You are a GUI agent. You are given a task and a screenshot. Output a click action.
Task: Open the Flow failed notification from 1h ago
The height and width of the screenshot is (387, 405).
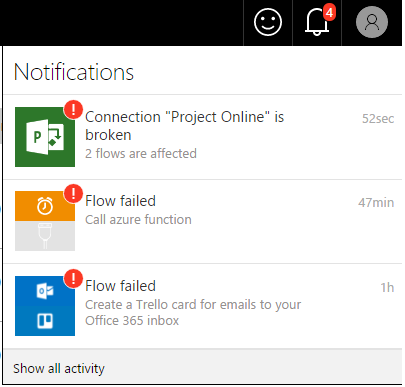tap(203, 306)
